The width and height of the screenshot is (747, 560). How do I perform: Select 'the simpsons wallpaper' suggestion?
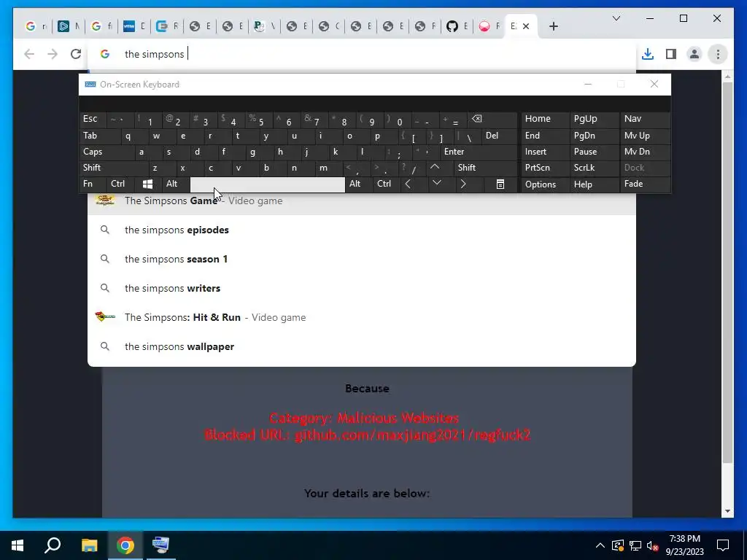[x=362, y=346]
